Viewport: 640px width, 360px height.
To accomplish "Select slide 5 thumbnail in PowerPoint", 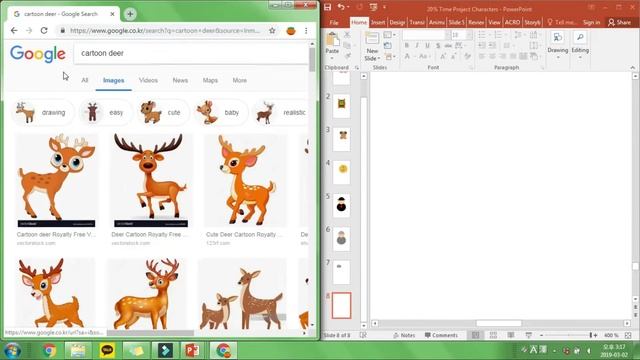I will pos(342,205).
